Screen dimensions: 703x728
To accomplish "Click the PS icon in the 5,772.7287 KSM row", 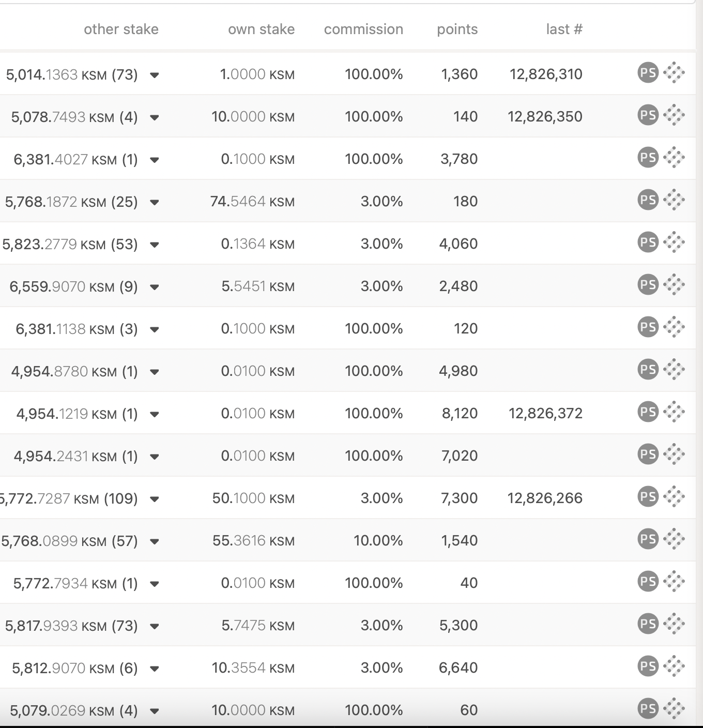I will [648, 496].
